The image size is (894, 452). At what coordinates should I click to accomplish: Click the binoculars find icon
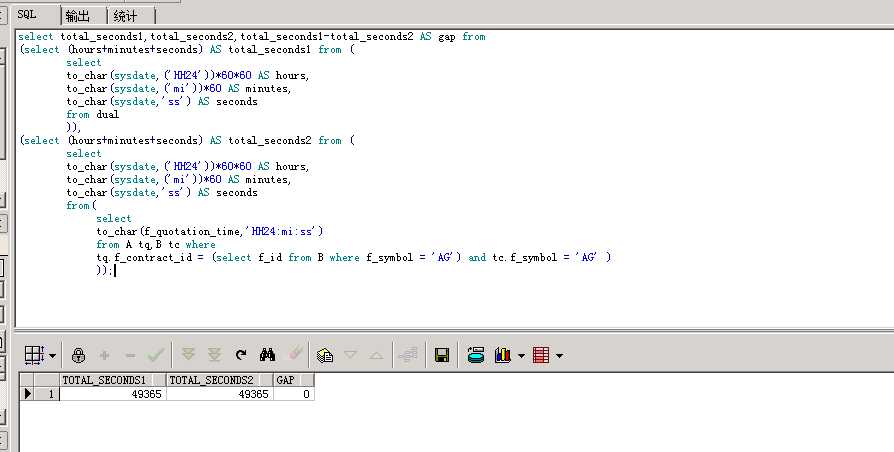[267, 355]
